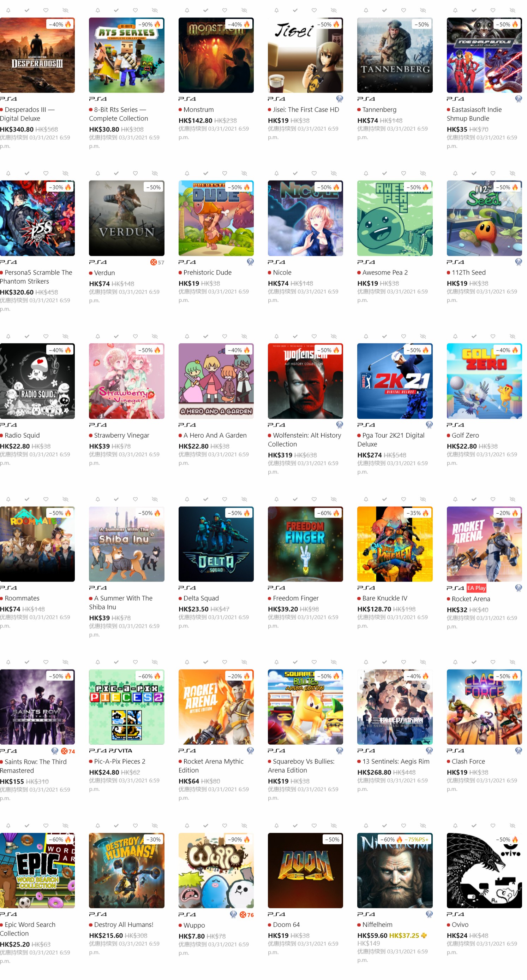Viewport: 527px width, 980px height.
Task: Click the Metacritic score 57 badge on Verdun
Action: click(157, 262)
